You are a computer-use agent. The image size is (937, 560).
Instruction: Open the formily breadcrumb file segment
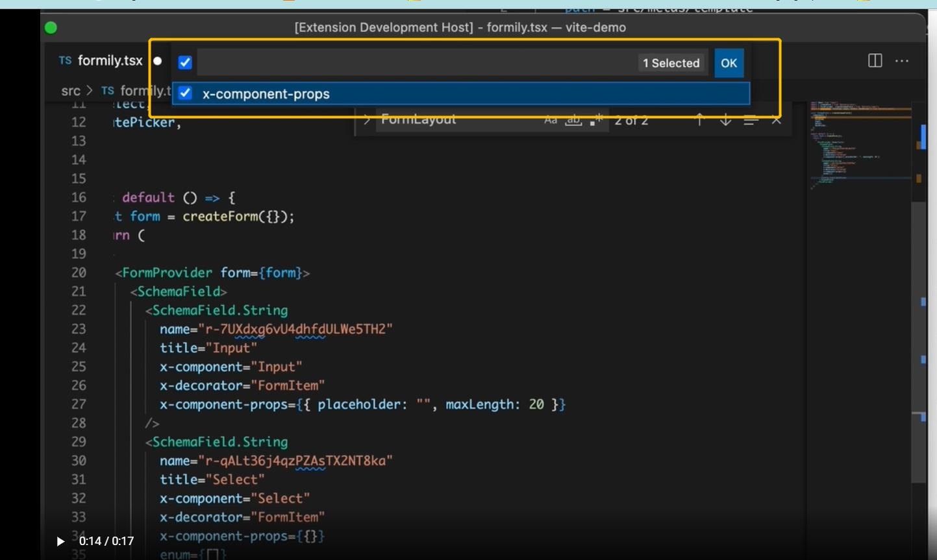pyautogui.click(x=137, y=91)
